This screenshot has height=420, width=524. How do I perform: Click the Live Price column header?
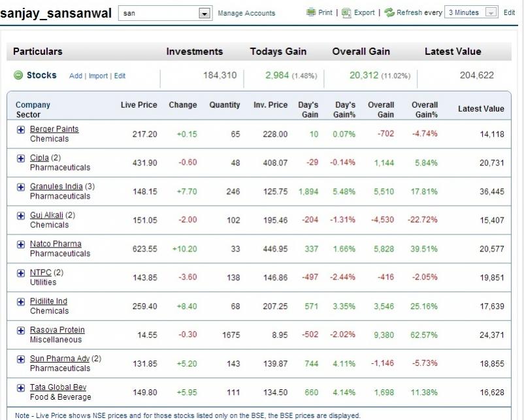pyautogui.click(x=139, y=105)
